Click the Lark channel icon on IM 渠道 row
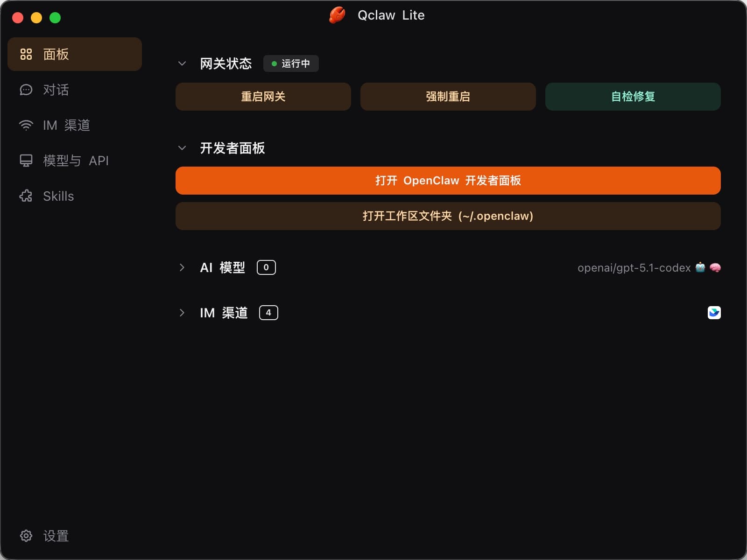The width and height of the screenshot is (747, 560). (714, 312)
